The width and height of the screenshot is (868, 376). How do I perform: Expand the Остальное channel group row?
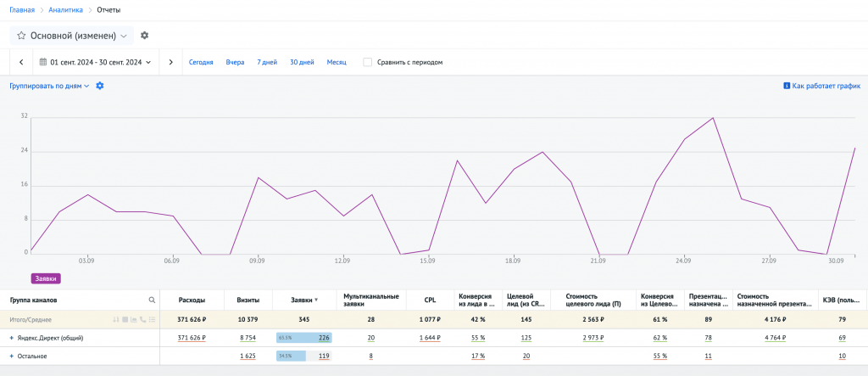tap(12, 356)
